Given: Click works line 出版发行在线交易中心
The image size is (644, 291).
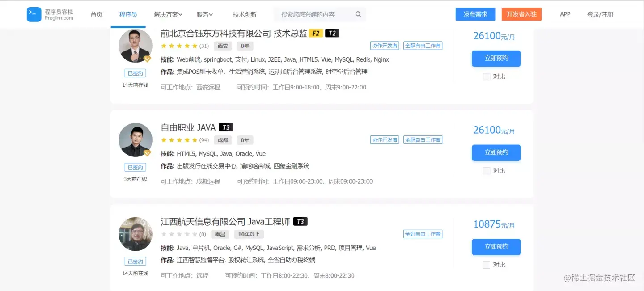Looking at the screenshot, I should point(235,166).
